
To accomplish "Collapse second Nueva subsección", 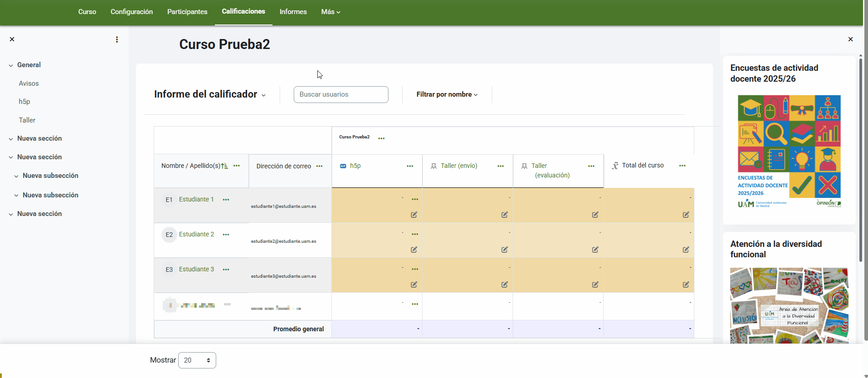I will click(16, 196).
